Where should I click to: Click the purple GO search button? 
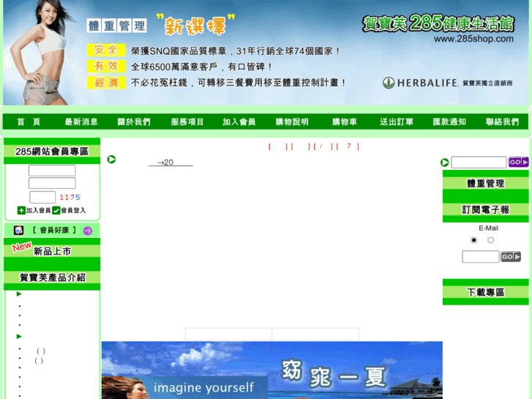point(518,163)
